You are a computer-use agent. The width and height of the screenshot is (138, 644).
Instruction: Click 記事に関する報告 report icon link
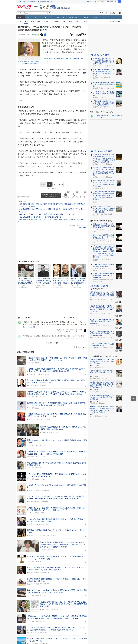pyautogui.click(x=23, y=197)
